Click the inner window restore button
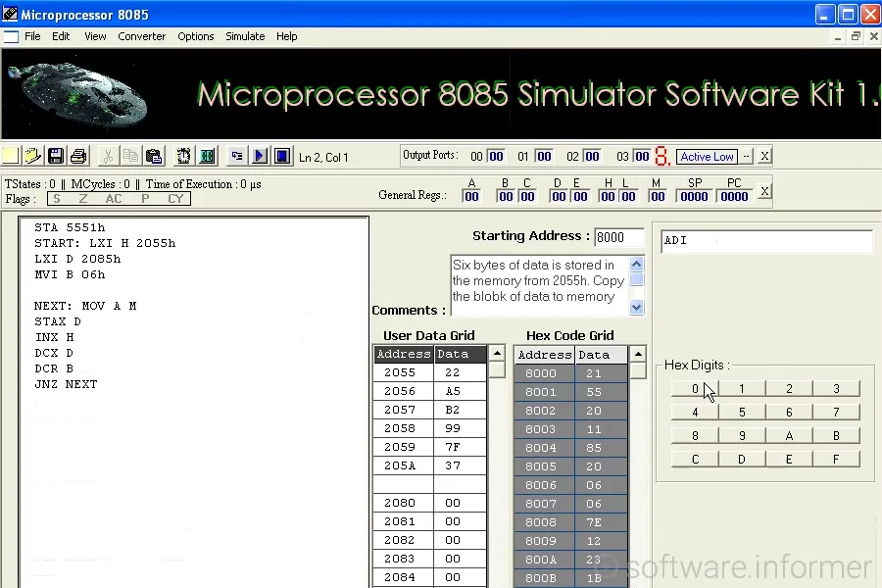This screenshot has width=882, height=588. 856,36
